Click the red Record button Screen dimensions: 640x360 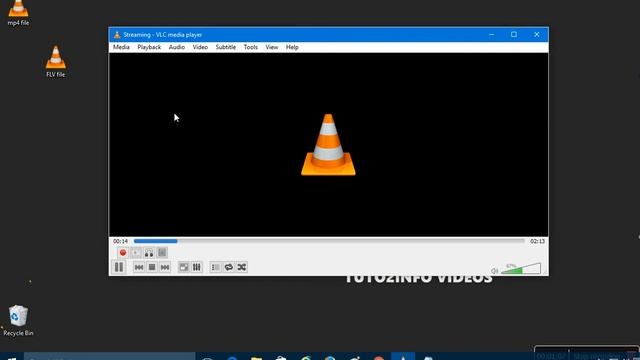[x=123, y=253]
